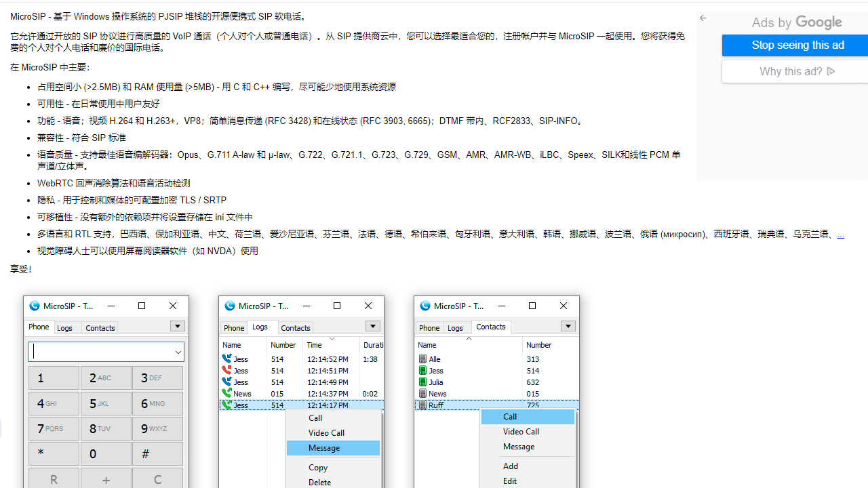Click the gray offline icon beside Alle

(422, 359)
